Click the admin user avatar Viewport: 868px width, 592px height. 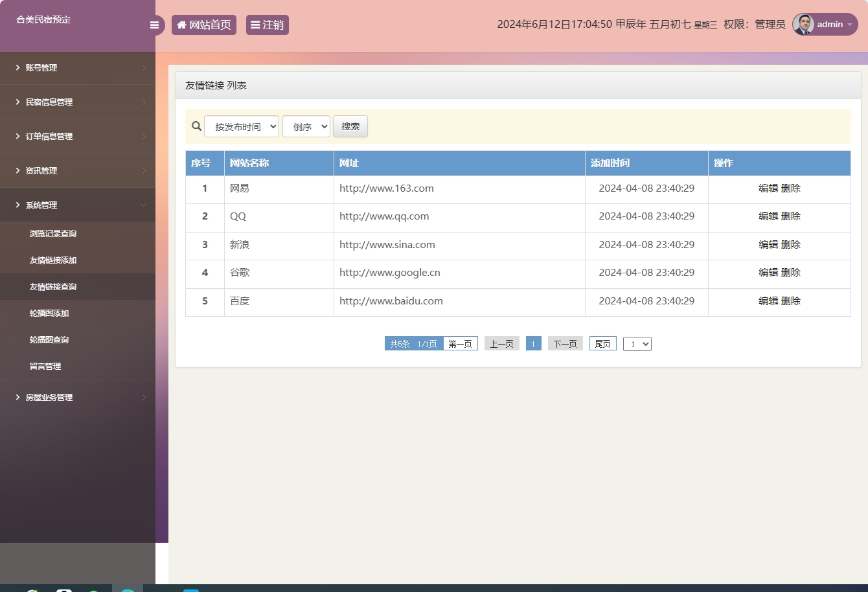click(803, 25)
